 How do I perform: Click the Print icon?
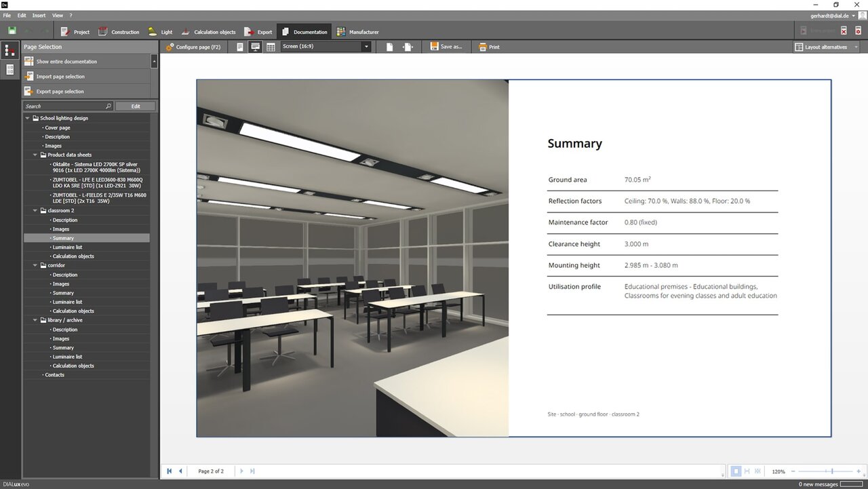coord(483,47)
